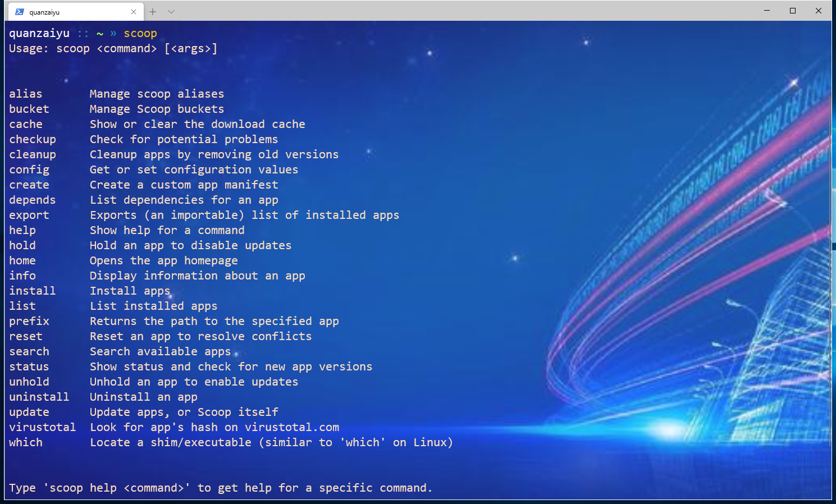This screenshot has width=836, height=504.
Task: Click the 'list' command name
Action: [x=22, y=306]
